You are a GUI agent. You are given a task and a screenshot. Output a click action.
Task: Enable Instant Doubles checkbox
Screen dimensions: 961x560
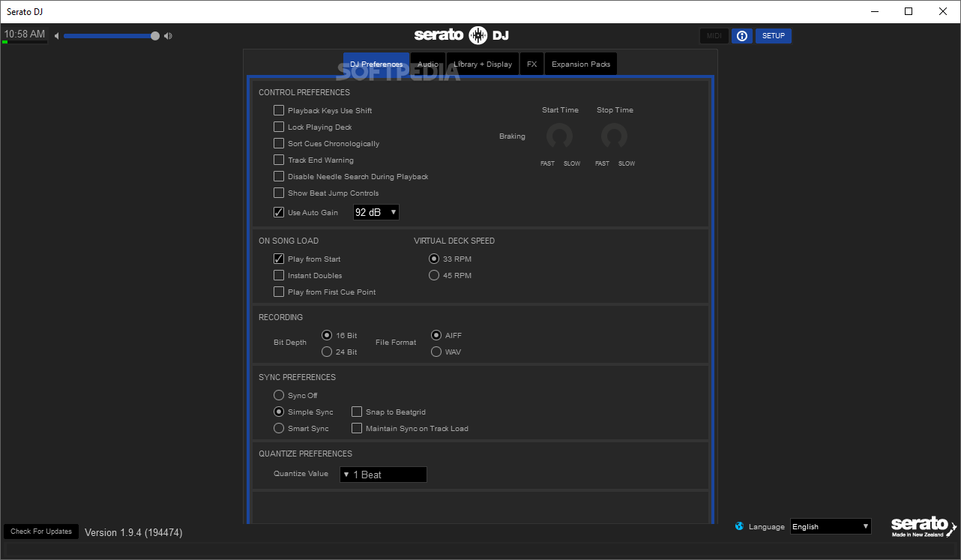click(x=279, y=275)
